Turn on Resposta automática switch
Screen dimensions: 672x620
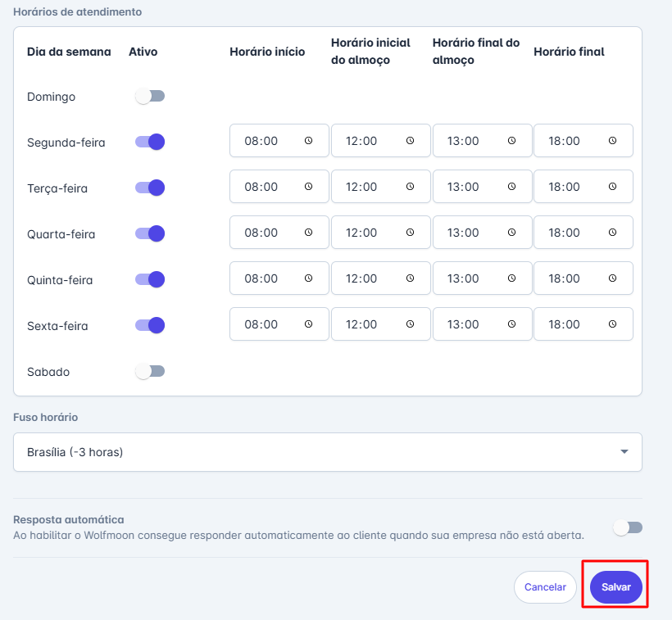point(629,527)
